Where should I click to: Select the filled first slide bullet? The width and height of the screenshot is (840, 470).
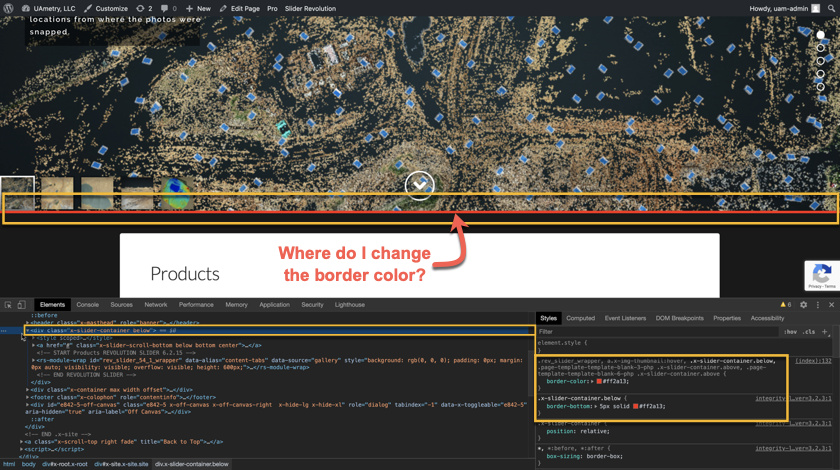click(820, 35)
